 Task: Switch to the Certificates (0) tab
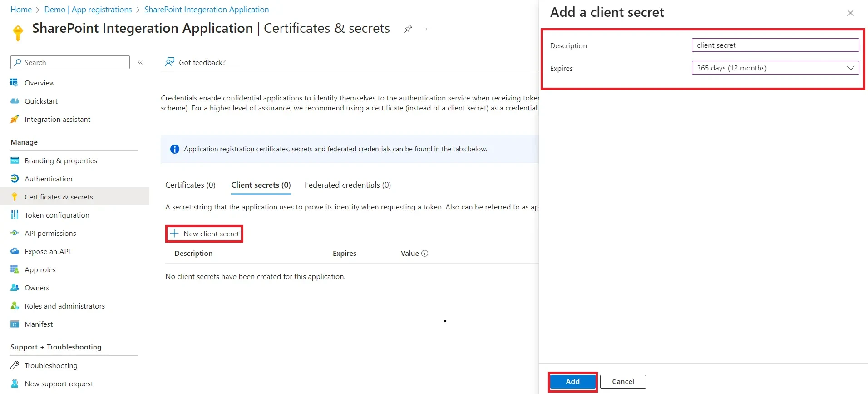[x=190, y=185]
